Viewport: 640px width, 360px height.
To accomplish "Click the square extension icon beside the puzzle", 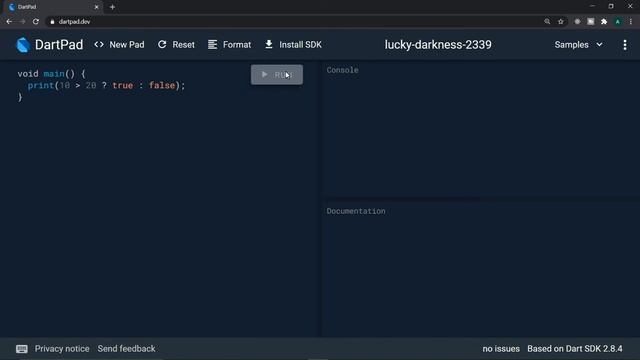I will click(x=591, y=22).
